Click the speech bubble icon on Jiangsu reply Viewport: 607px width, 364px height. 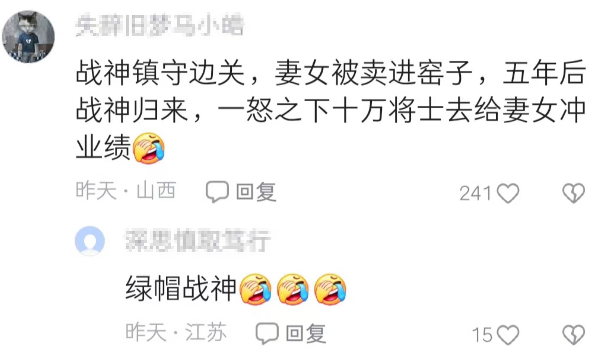(267, 333)
